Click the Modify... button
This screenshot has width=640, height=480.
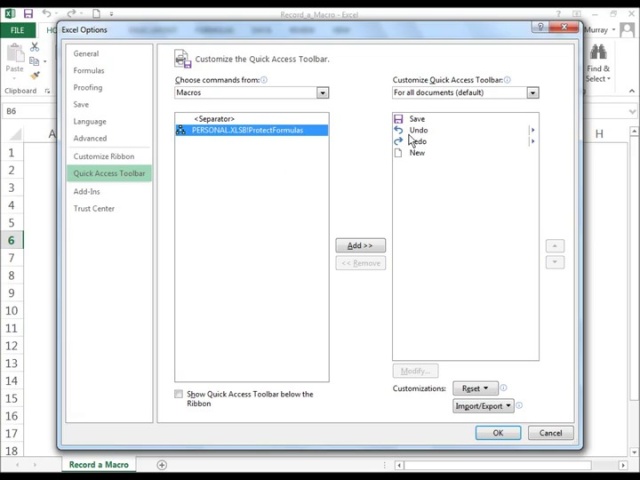(x=416, y=371)
